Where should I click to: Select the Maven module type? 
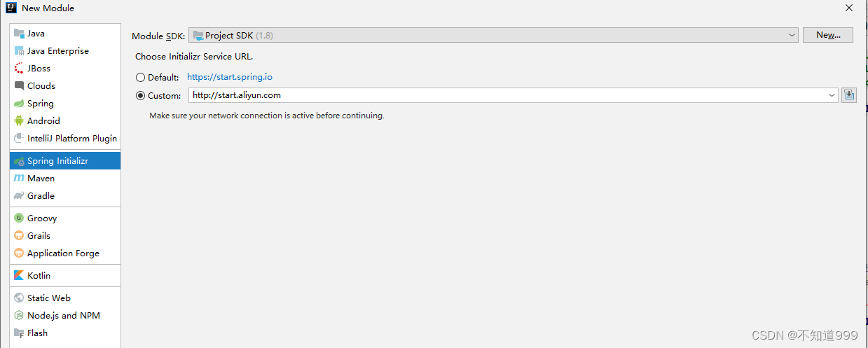[x=65, y=179]
